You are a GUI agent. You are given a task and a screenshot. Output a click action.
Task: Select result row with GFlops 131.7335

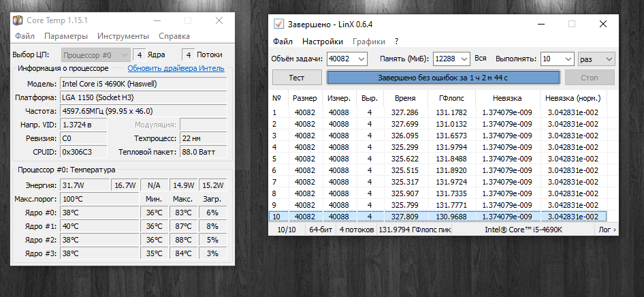[x=438, y=193]
